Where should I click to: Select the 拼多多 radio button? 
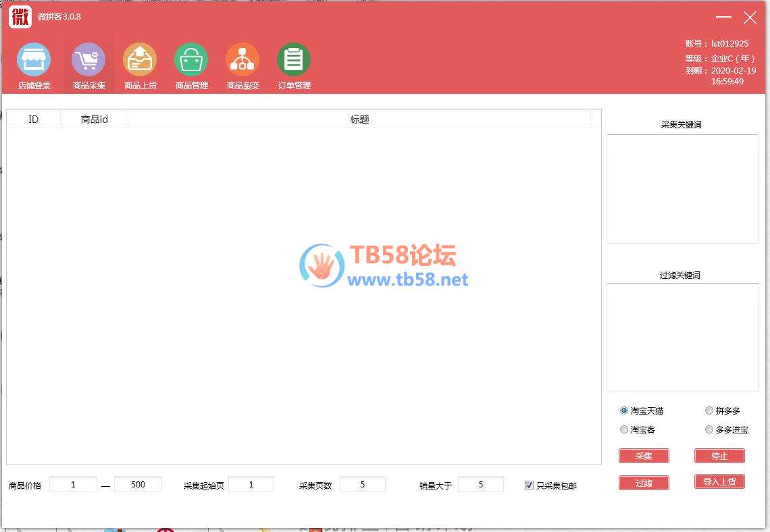pyautogui.click(x=709, y=410)
